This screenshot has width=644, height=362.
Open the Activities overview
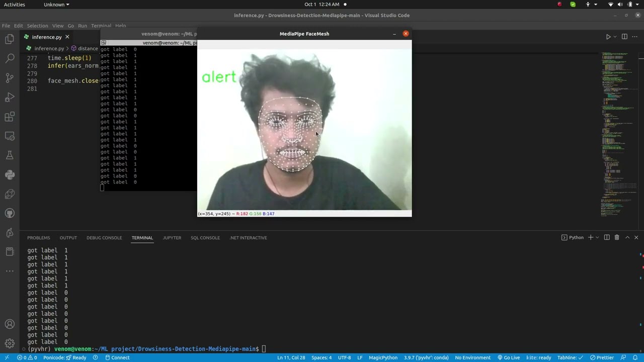pos(14,5)
